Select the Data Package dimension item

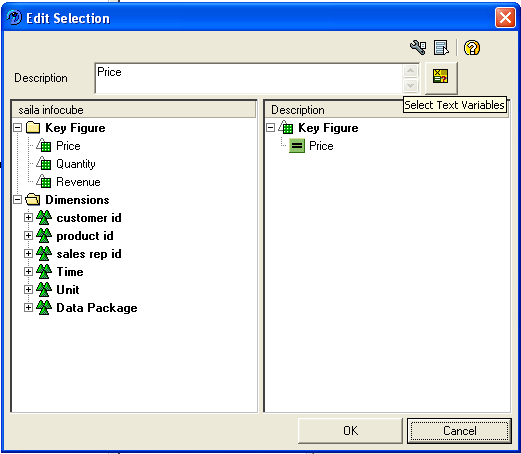97,308
